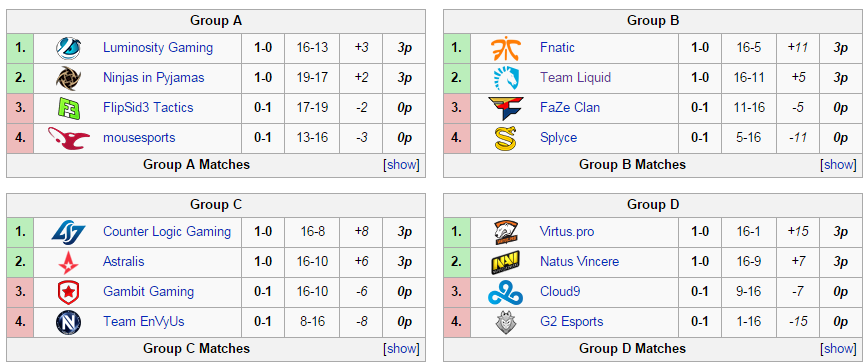The width and height of the screenshot is (867, 363).
Task: Show the Group D Matches list
Action: click(838, 349)
